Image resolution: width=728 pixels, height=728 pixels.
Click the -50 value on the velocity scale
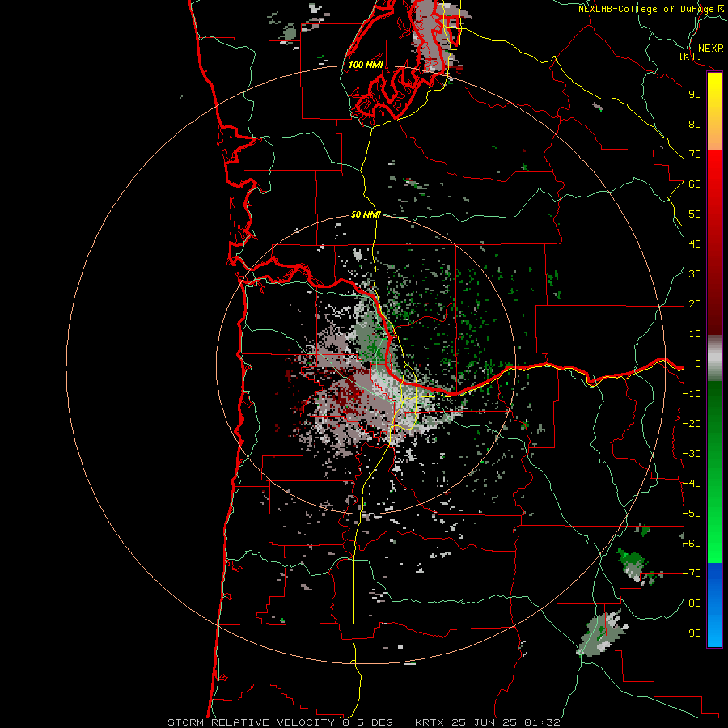tap(692, 514)
